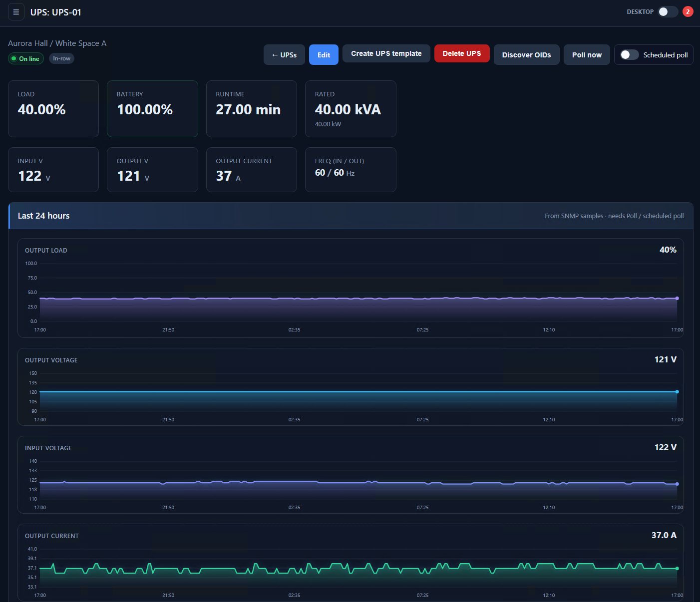This screenshot has height=602, width=700.
Task: Click the In-row tag badge
Action: click(x=61, y=58)
